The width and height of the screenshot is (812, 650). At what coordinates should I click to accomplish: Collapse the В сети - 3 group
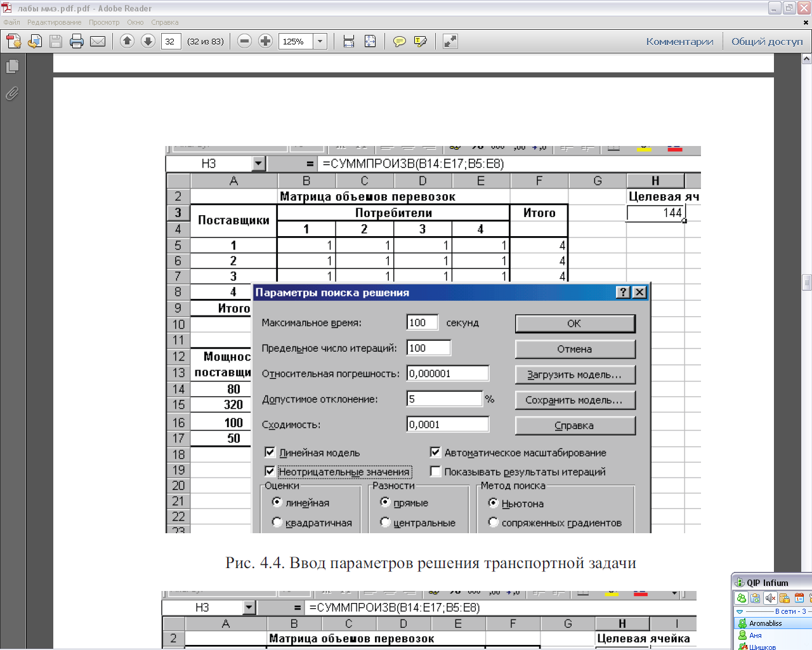coord(740,611)
